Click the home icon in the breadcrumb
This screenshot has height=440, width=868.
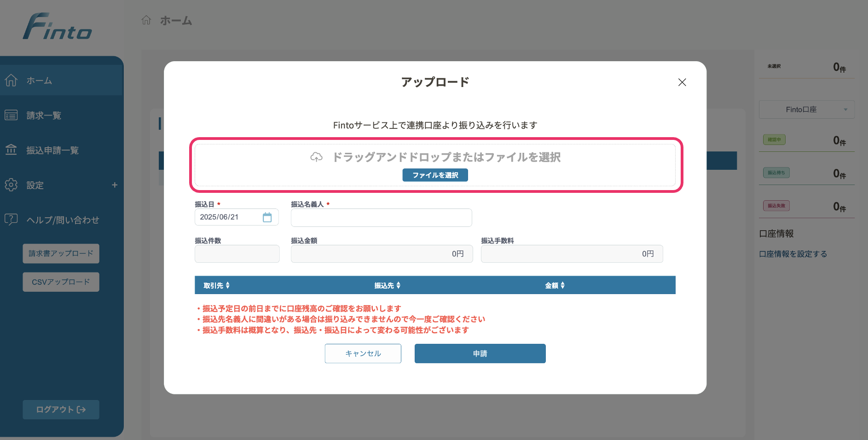[146, 20]
